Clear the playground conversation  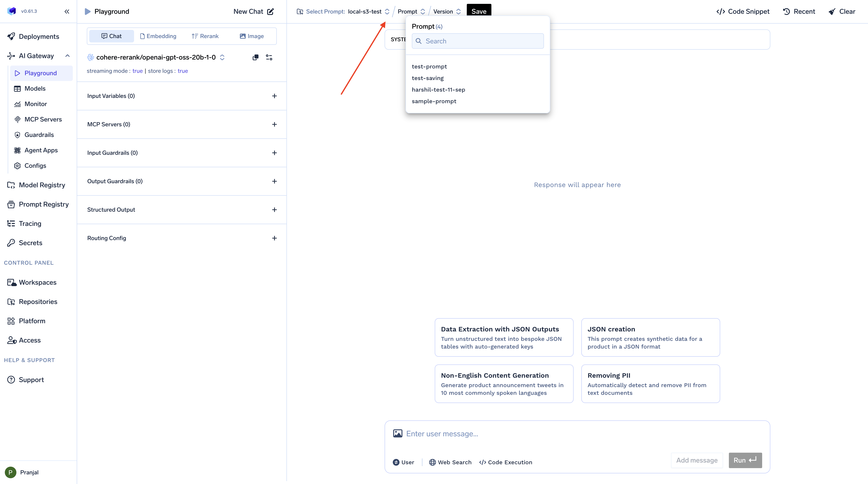tap(842, 12)
